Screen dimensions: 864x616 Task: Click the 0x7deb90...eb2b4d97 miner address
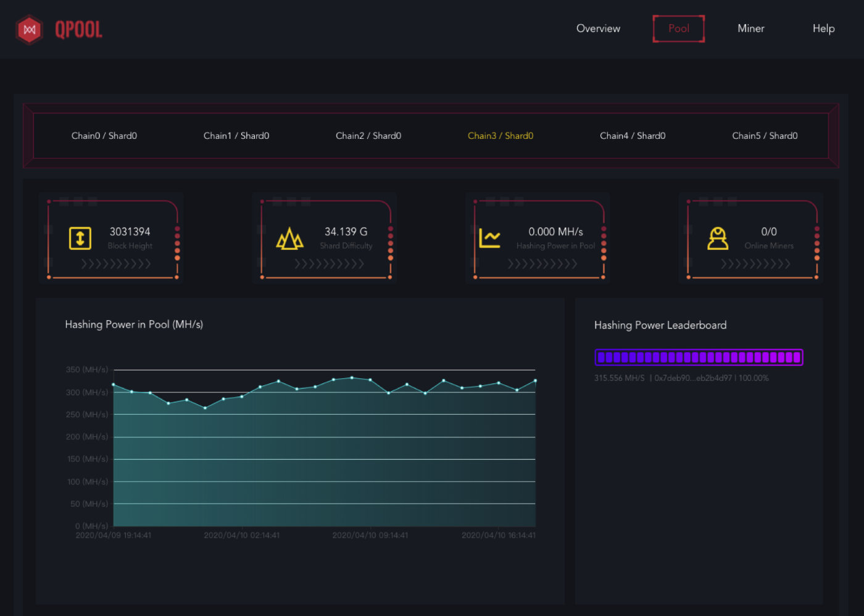693,378
